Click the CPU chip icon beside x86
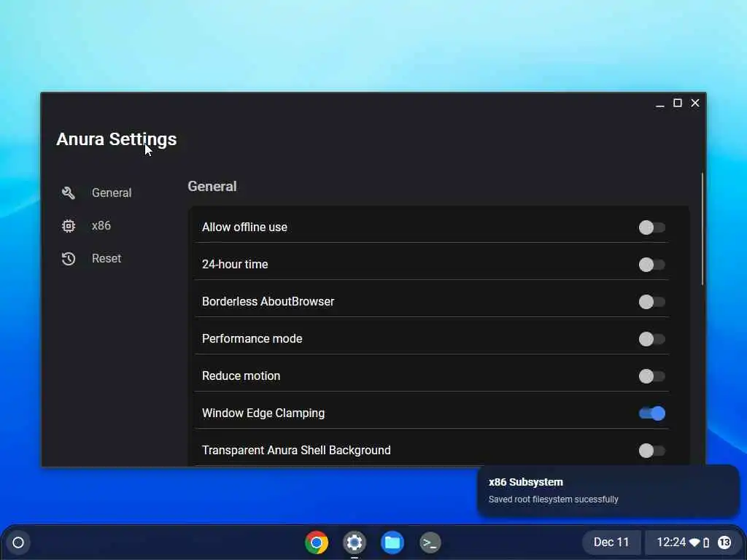 click(68, 226)
